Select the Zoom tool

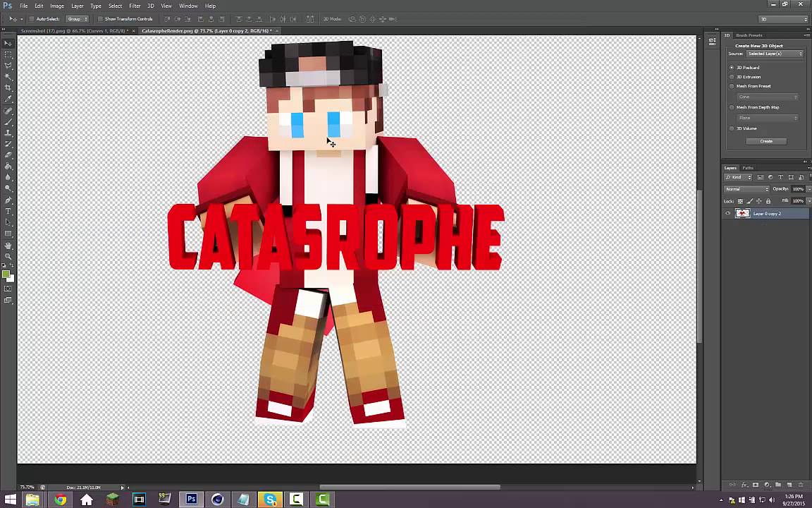point(8,256)
